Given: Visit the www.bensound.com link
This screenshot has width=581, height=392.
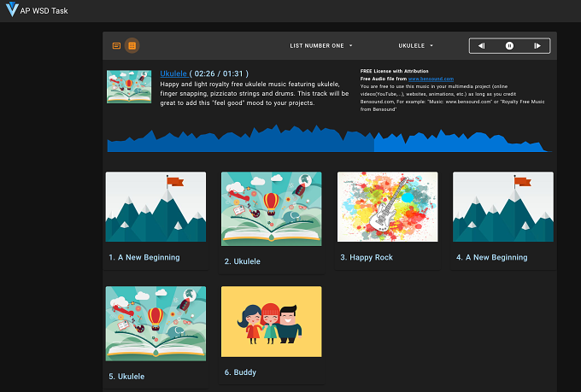Looking at the screenshot, I should click(x=431, y=79).
